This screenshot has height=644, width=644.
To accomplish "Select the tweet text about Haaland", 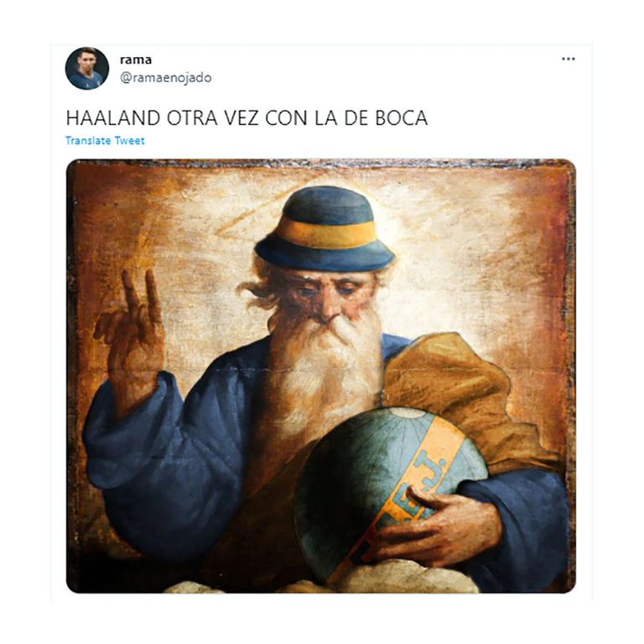I will click(x=247, y=118).
